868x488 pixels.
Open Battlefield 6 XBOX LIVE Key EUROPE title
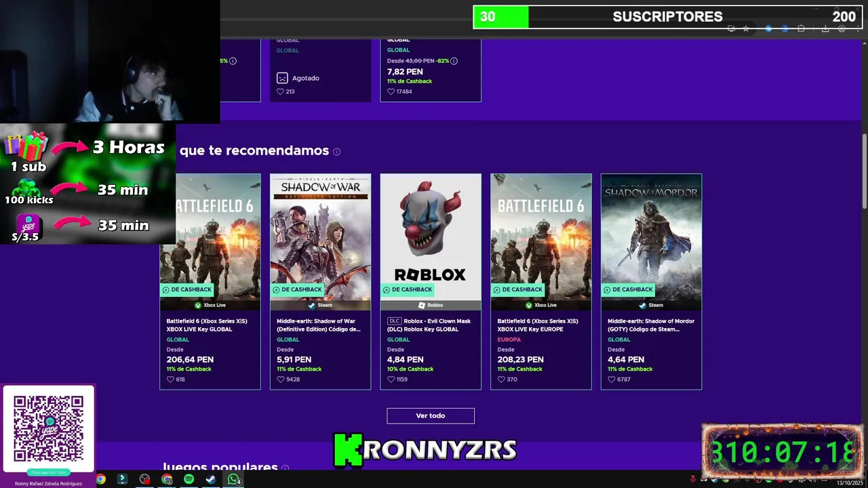tap(538, 325)
